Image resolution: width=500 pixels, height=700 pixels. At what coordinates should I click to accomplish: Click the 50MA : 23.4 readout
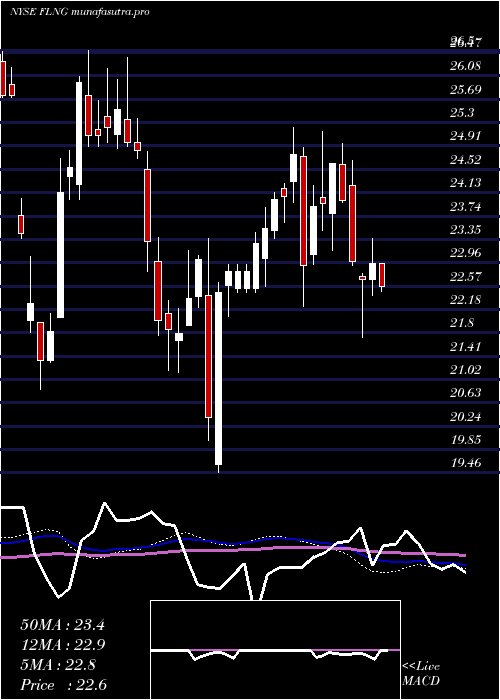tap(62, 625)
